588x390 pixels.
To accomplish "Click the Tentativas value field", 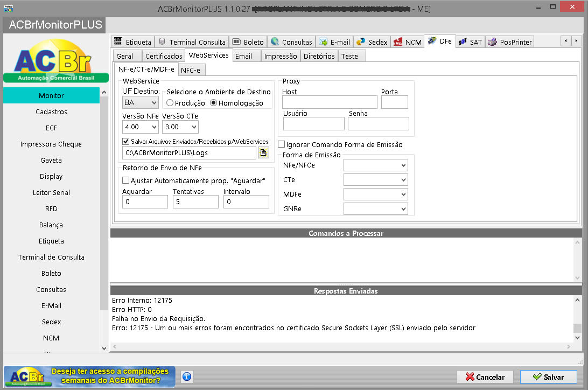I will click(195, 202).
